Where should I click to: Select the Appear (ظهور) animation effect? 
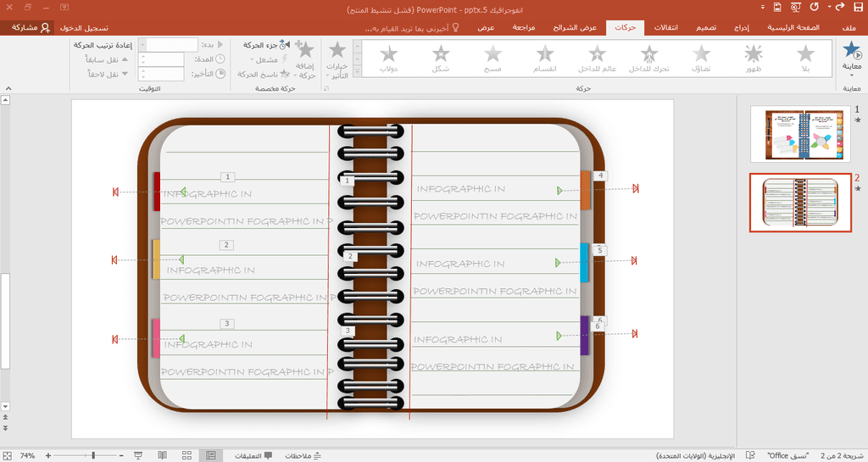click(754, 58)
